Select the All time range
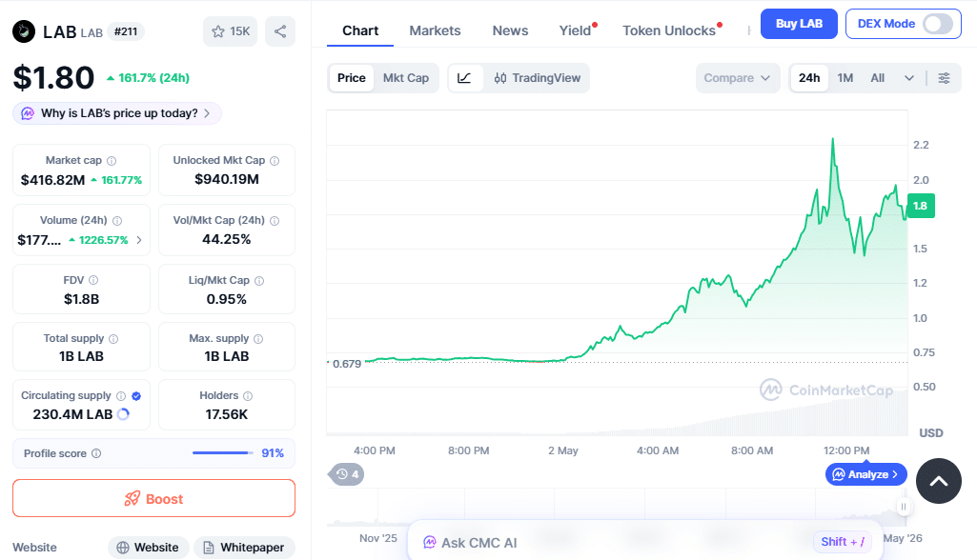The width and height of the screenshot is (977, 560). click(x=877, y=78)
